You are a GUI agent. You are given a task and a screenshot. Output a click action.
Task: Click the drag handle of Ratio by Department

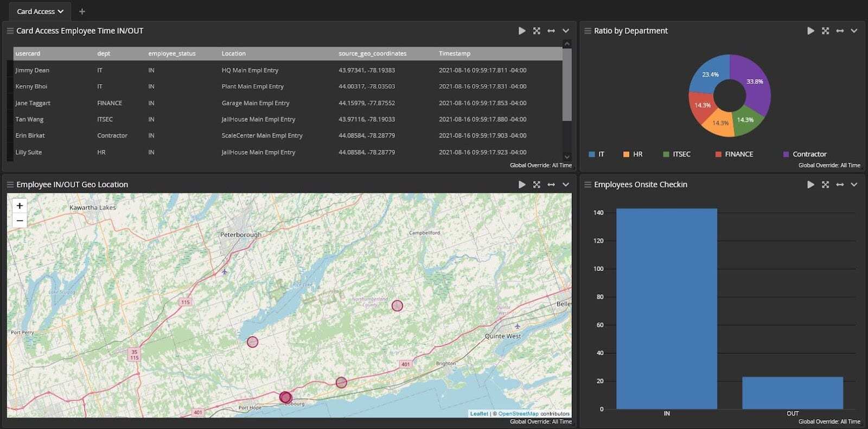[588, 31]
